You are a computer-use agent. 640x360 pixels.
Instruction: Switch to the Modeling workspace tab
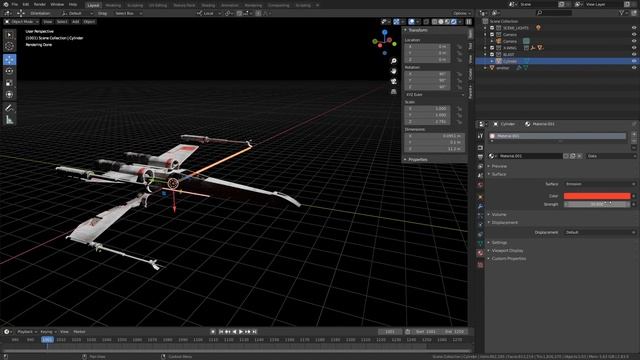113,5
